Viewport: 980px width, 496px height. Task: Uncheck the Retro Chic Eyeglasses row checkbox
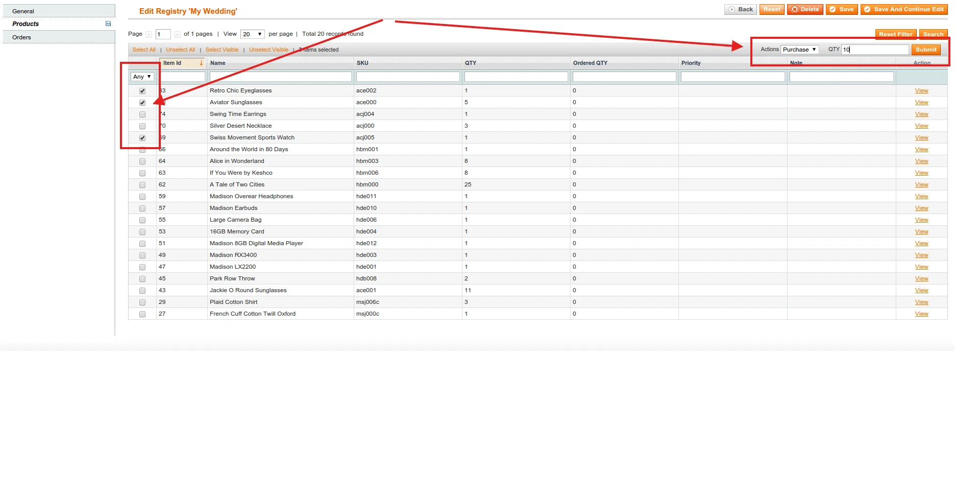click(142, 90)
